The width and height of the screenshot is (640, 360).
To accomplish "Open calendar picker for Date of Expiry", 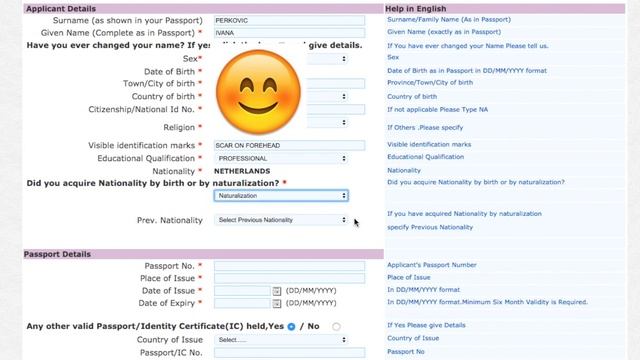I will (277, 303).
